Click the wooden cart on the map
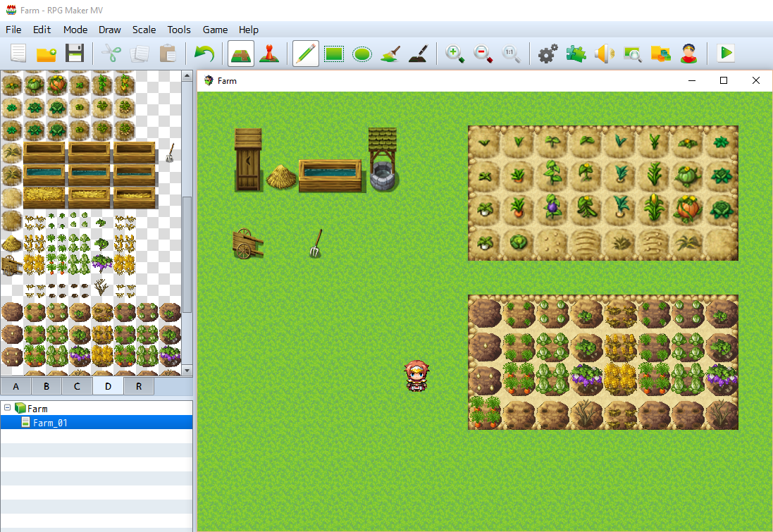Viewport: 773px width, 532px height. pos(247,244)
